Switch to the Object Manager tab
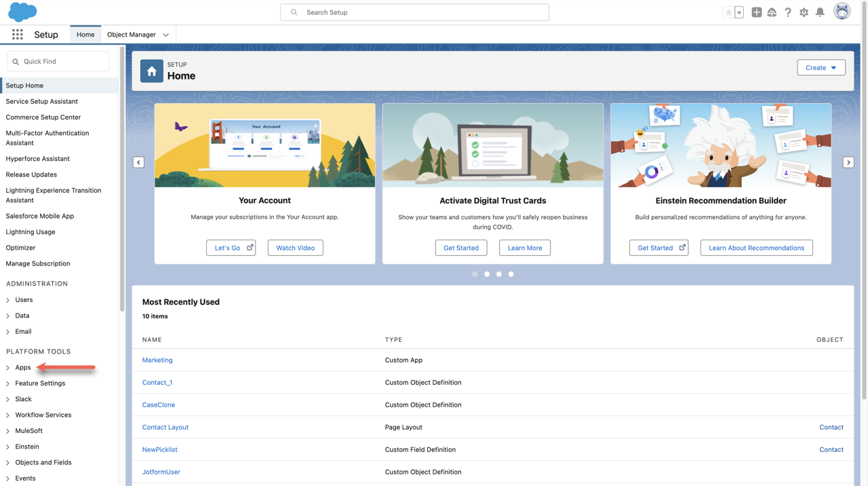 [x=131, y=35]
